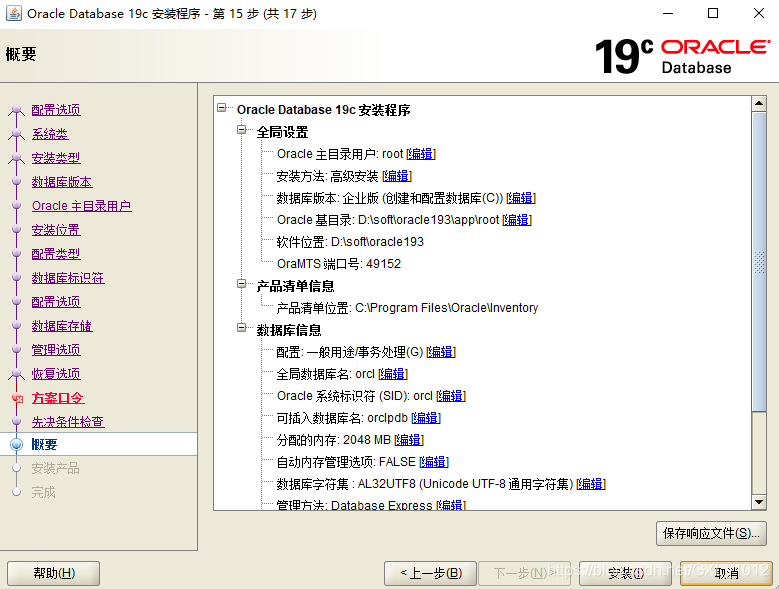
Task: Go to the 安装类型 step
Action: (x=56, y=158)
